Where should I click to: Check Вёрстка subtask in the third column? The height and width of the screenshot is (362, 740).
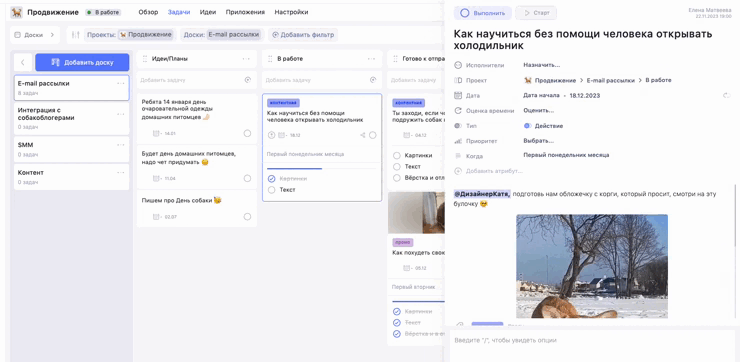click(x=397, y=178)
